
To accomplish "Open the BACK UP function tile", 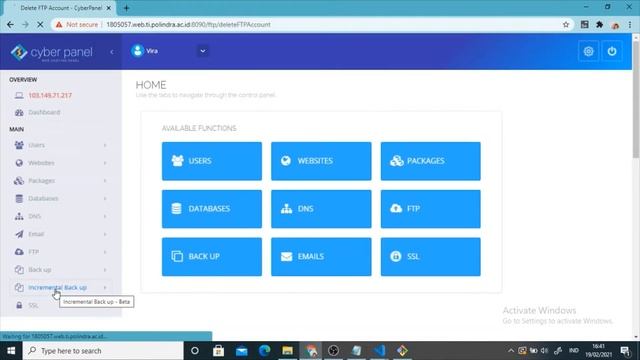I will pos(211,256).
